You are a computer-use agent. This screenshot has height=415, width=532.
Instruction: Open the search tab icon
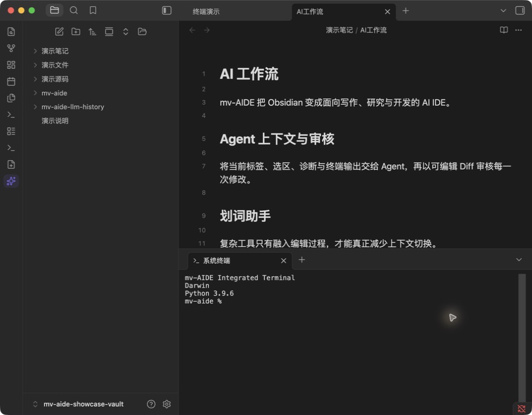click(74, 10)
